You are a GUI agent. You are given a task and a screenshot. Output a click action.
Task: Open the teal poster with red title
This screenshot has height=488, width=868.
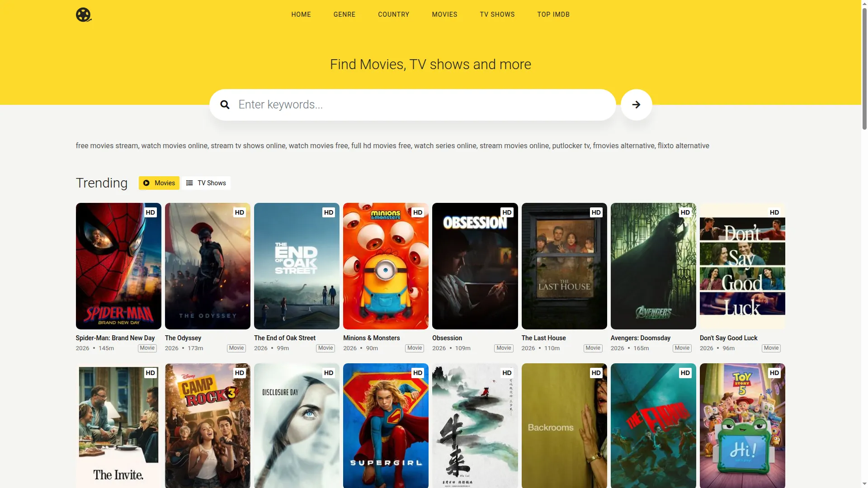click(x=653, y=426)
